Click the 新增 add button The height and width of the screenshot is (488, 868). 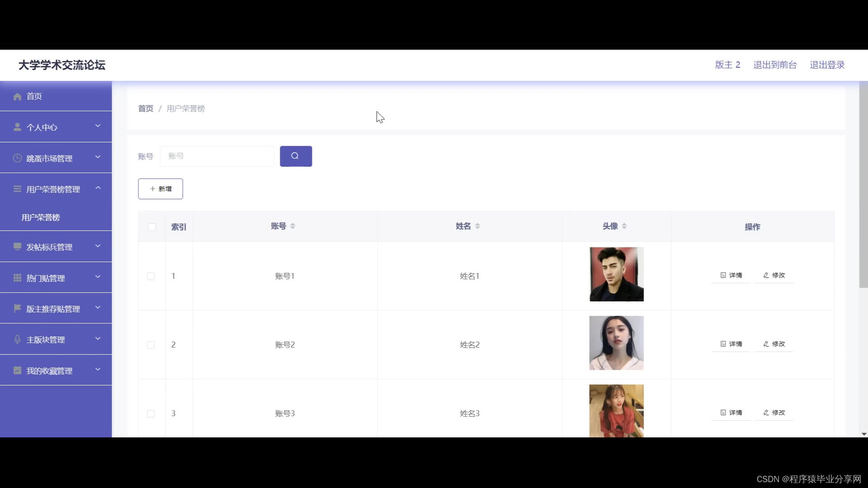(x=160, y=189)
